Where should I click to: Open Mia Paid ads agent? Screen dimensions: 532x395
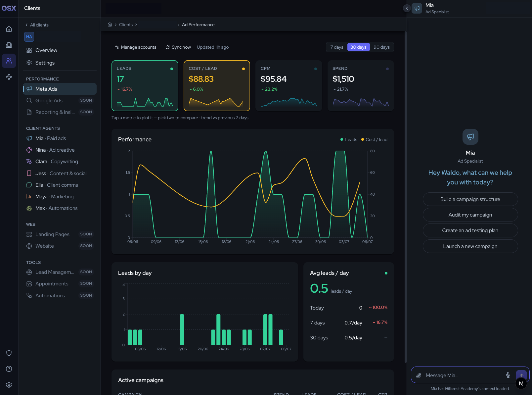pos(60,138)
